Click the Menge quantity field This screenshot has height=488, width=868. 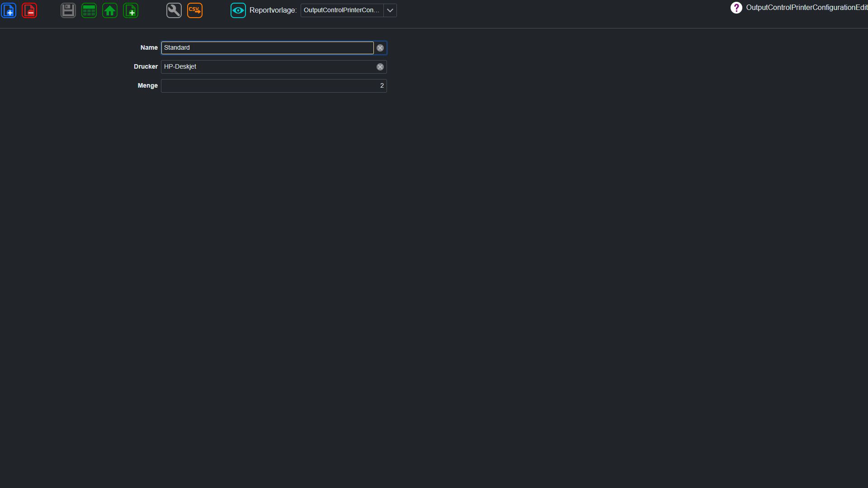click(x=274, y=86)
